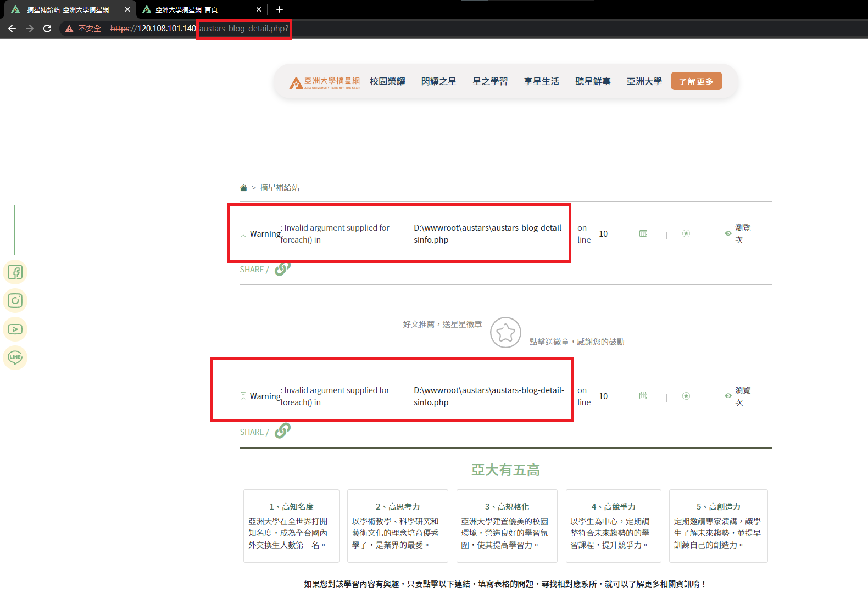Open 聽星鮮事 menu item
The height and width of the screenshot is (593, 868).
593,81
